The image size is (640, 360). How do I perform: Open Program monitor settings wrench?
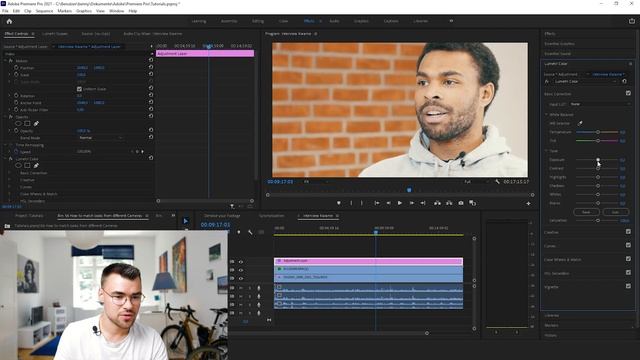pyautogui.click(x=497, y=182)
